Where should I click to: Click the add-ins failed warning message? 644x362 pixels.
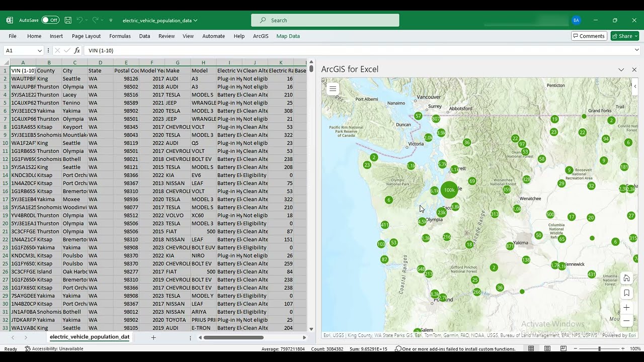point(455,348)
